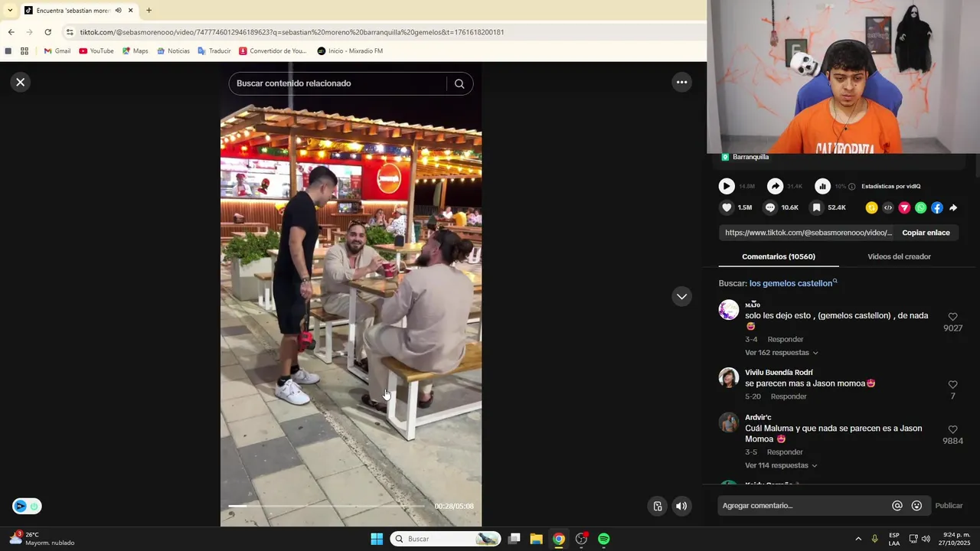Open more share options arrow

tap(953, 207)
